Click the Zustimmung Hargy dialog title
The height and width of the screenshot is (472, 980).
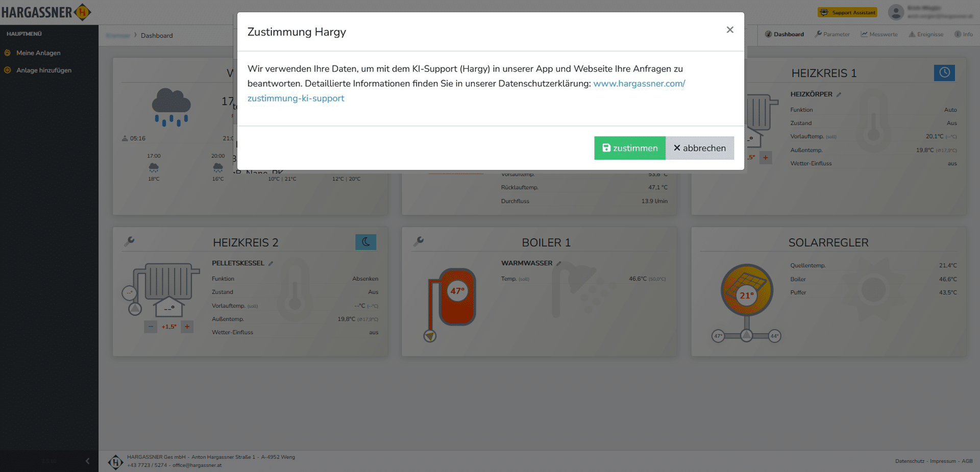coord(297,32)
